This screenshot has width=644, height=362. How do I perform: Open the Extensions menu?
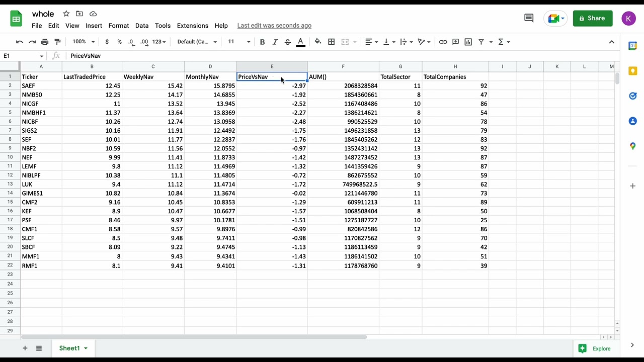pos(193,26)
